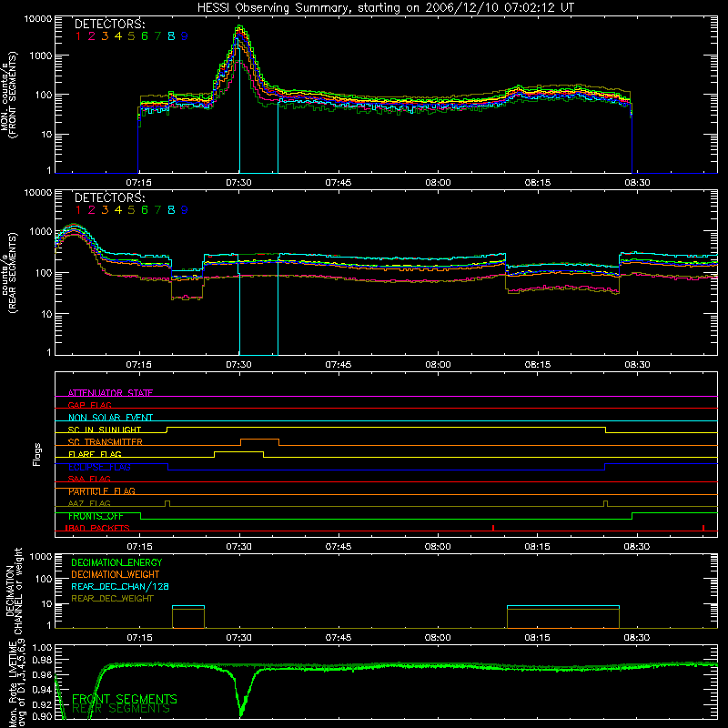Click the BAD_PACKETS red tick near 08:08
The image size is (728, 728).
[x=493, y=528]
